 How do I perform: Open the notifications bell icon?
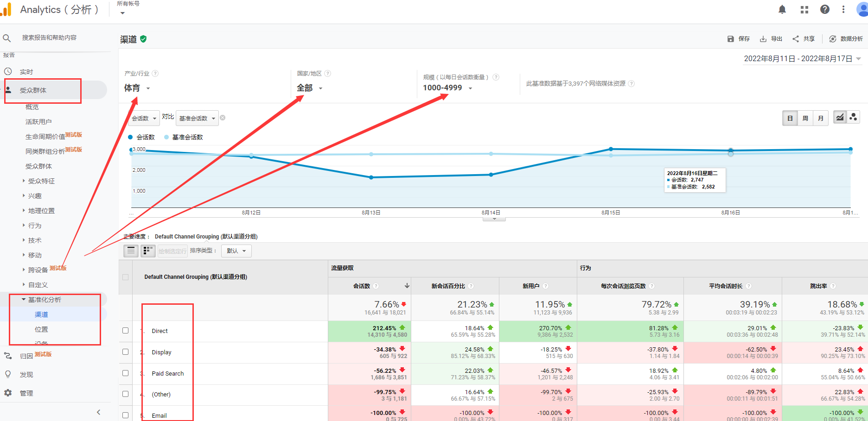pos(782,10)
